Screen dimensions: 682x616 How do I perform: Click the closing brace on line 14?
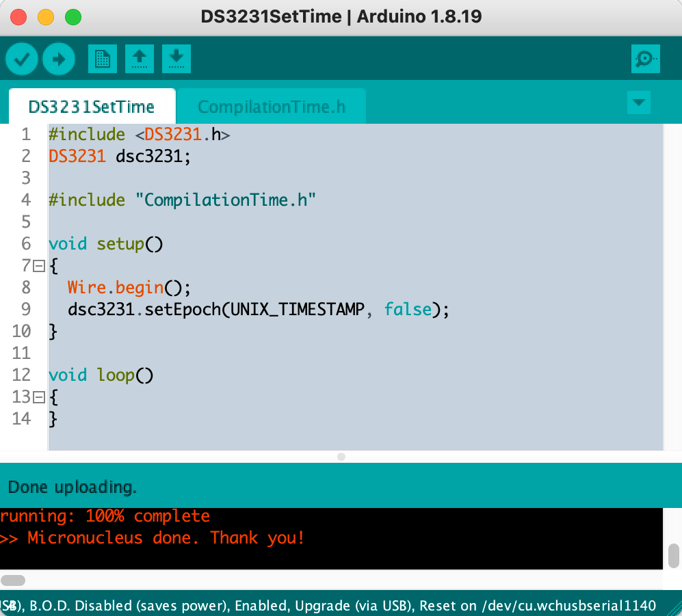click(x=53, y=419)
